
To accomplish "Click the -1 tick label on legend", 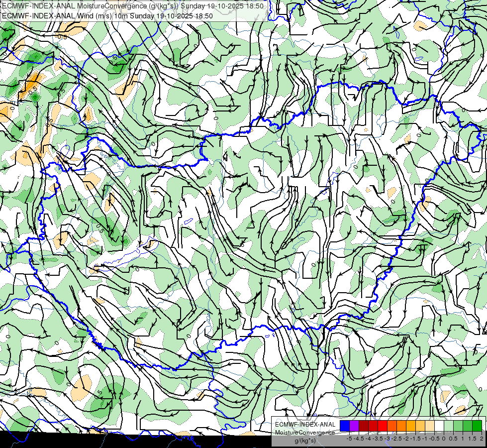I will [425, 439].
